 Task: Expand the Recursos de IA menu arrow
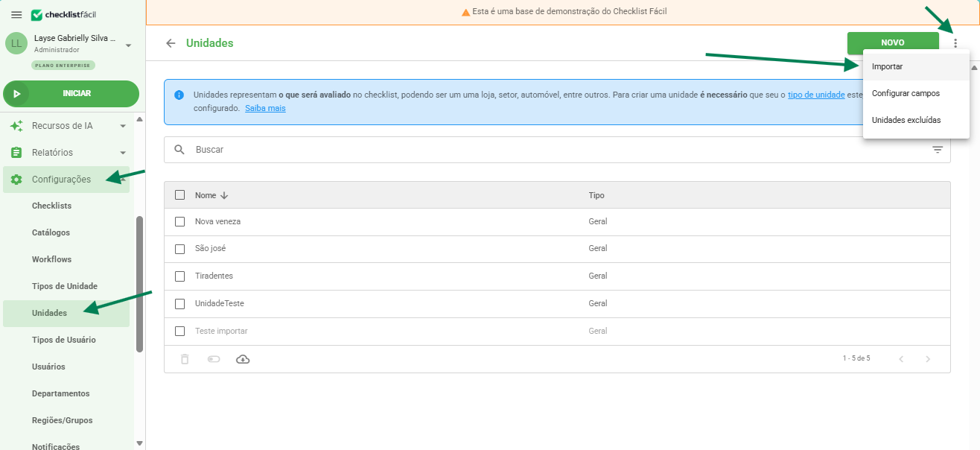tap(123, 126)
